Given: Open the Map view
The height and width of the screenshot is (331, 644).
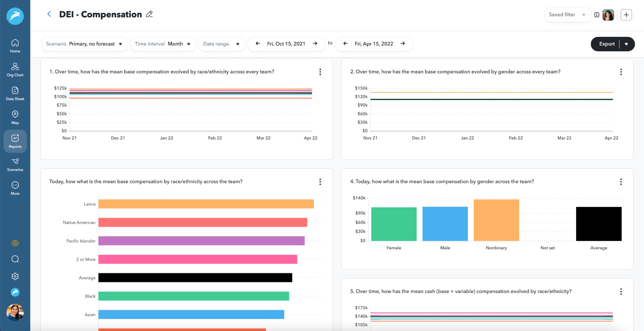Looking at the screenshot, I should 15,116.
